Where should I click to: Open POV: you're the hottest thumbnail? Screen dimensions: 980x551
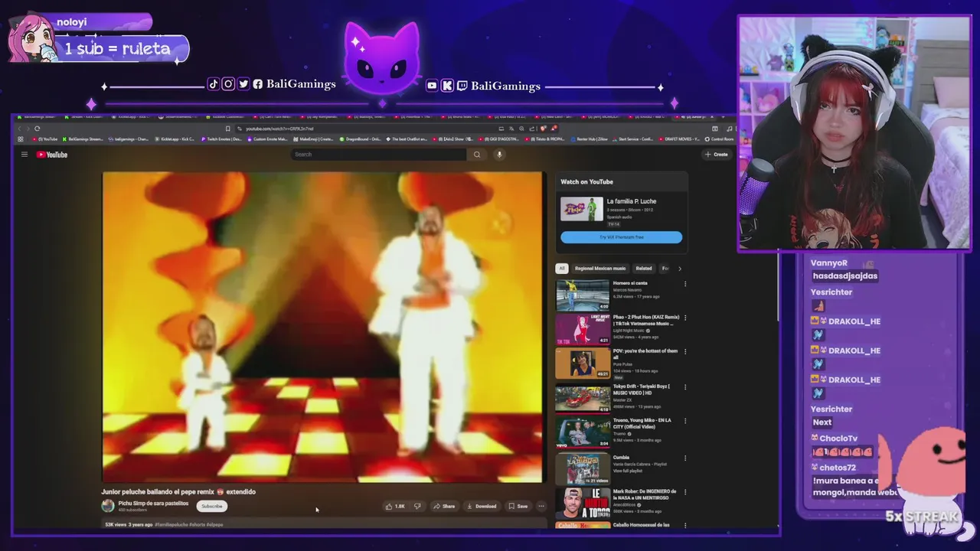583,363
